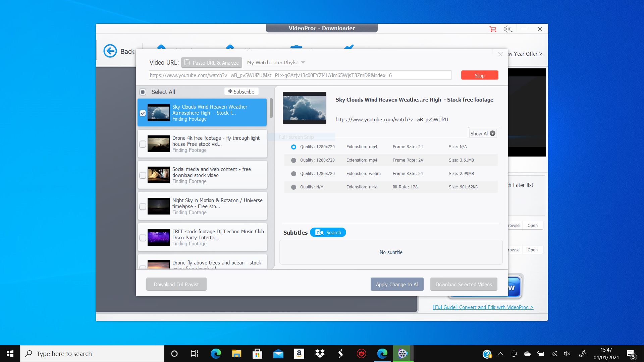The height and width of the screenshot is (362, 644).
Task: Toggle Select All playlist checkbox
Action: pyautogui.click(x=142, y=92)
